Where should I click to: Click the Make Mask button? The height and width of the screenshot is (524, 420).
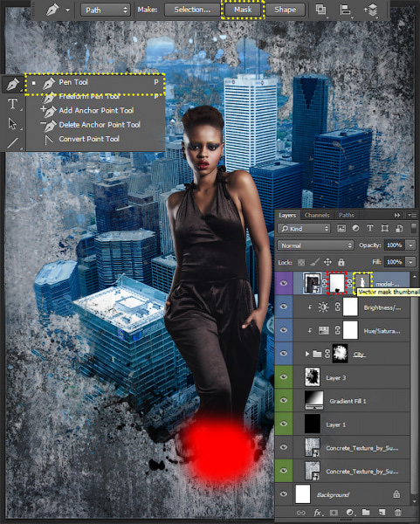[x=243, y=10]
